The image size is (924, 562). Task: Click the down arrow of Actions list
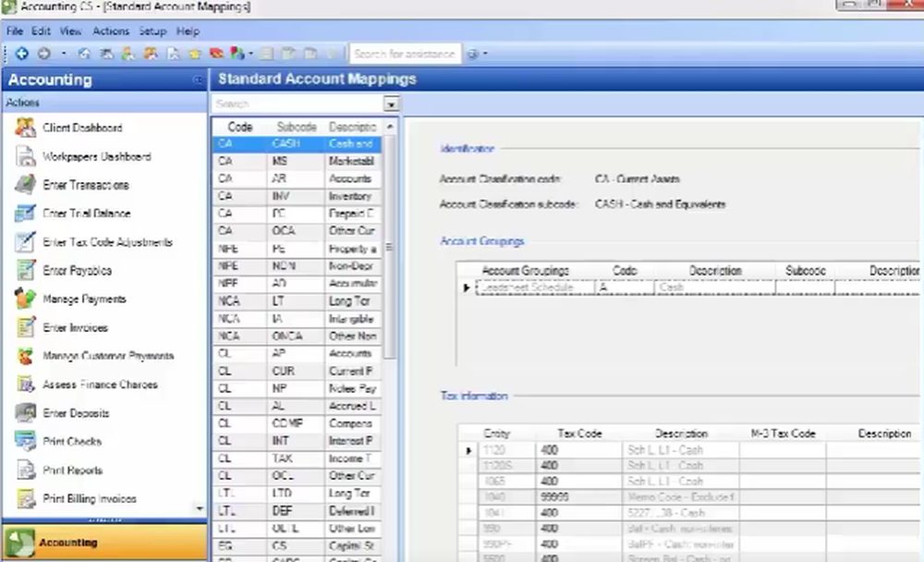point(200,508)
